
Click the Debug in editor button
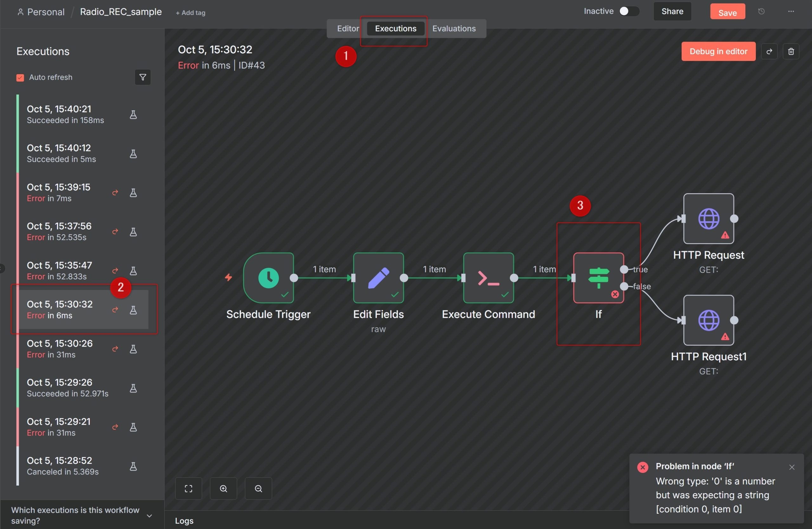[x=718, y=51]
